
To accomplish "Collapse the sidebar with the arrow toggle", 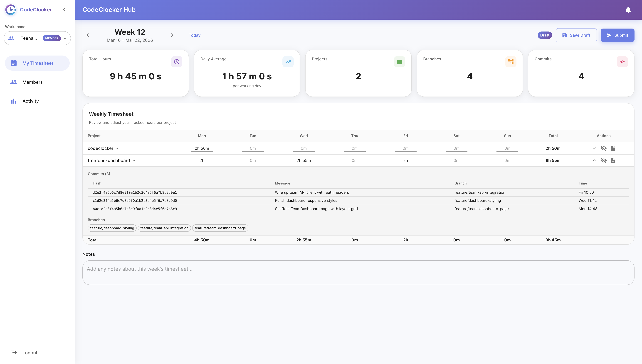I will 64,10.
